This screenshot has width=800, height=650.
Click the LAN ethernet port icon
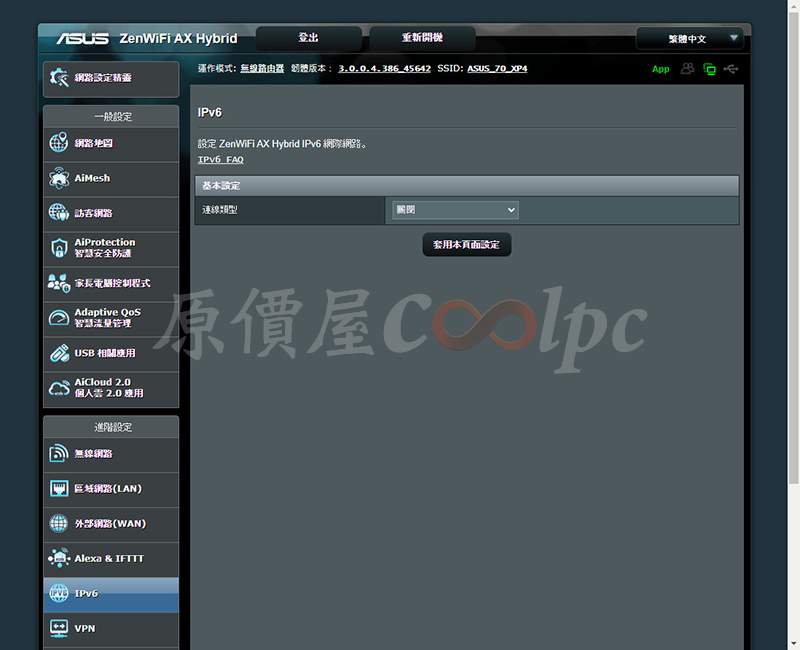tap(59, 488)
